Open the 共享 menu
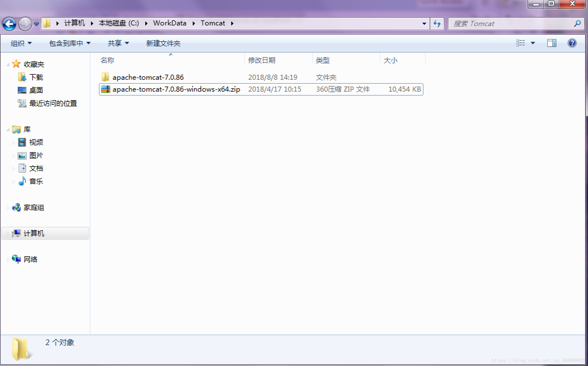Image resolution: width=588 pixels, height=366 pixels. click(118, 43)
